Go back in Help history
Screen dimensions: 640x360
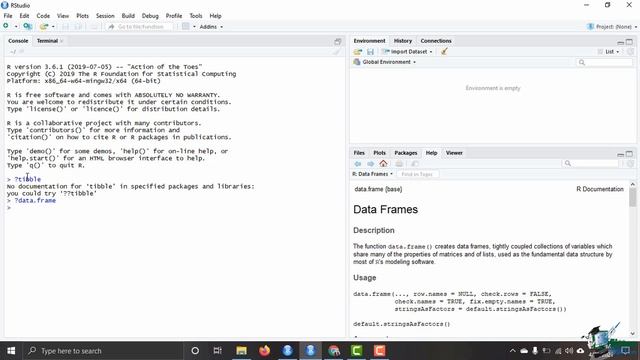(x=358, y=164)
